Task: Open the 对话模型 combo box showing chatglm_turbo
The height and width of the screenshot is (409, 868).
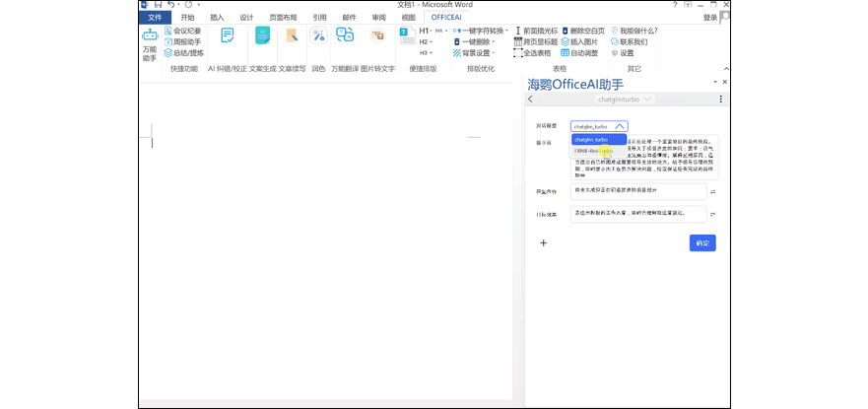Action: (599, 126)
